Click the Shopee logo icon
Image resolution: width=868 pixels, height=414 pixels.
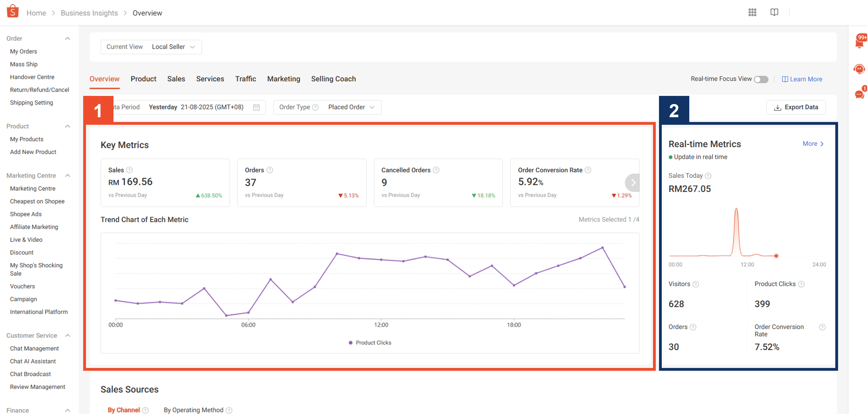13,11
